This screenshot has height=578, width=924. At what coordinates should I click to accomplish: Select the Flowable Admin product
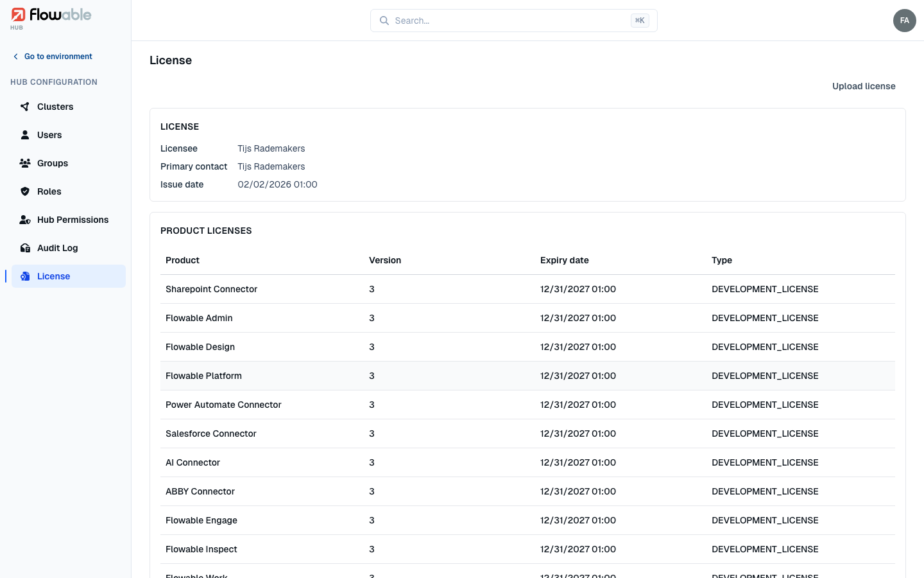[x=527, y=318]
